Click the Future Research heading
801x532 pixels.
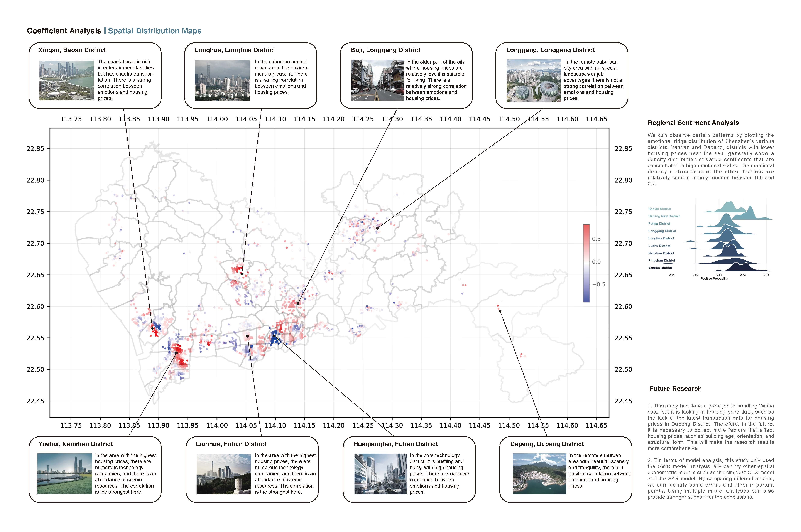click(675, 389)
